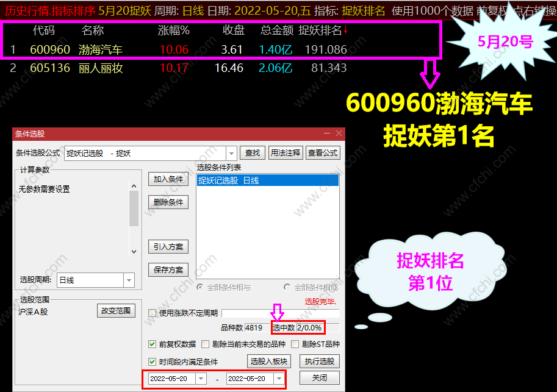Select 捉妖记选股 日线 in condition list
557x392 pixels.
[268, 180]
